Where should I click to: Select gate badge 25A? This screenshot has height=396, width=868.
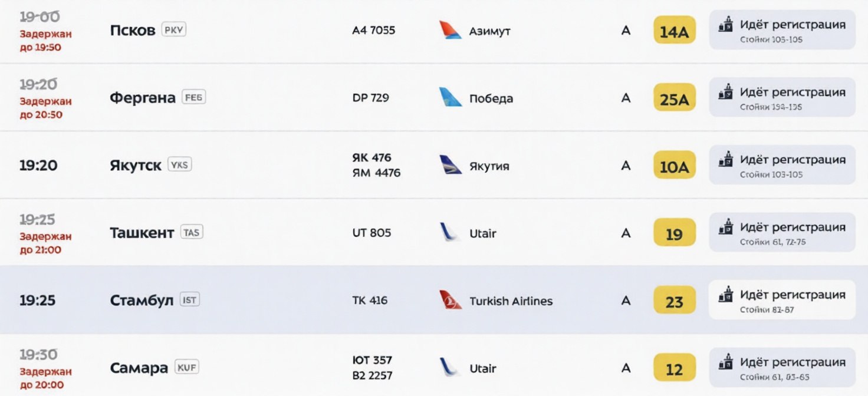(674, 98)
